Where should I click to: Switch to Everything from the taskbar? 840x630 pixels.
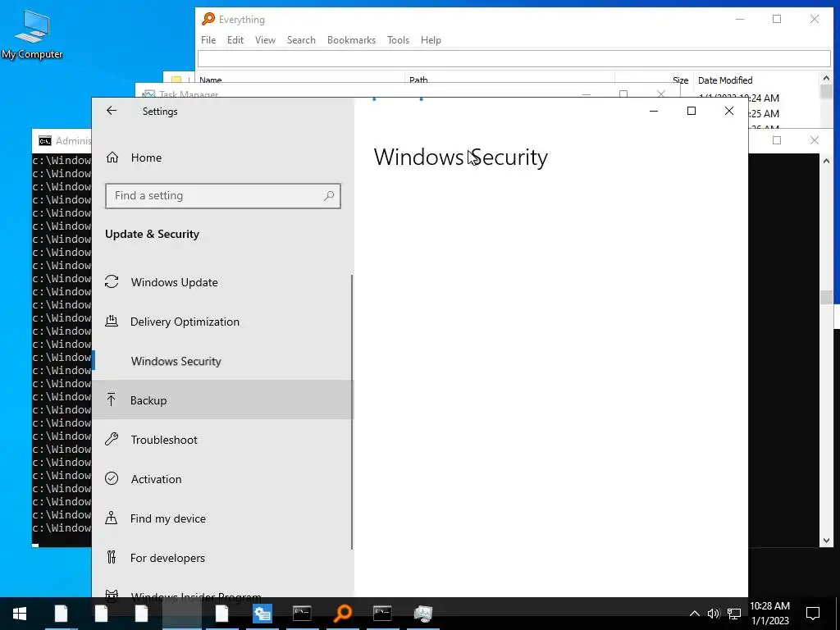[x=342, y=614]
